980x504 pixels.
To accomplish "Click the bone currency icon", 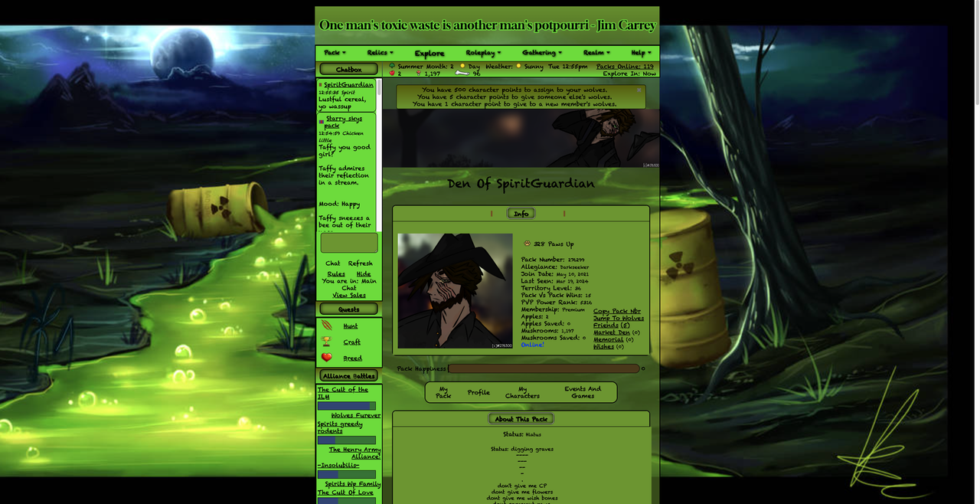I will coord(462,74).
